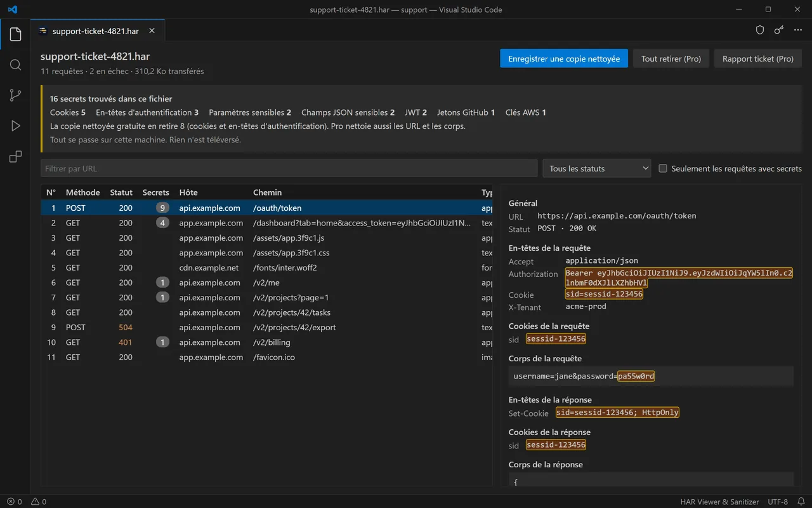The width and height of the screenshot is (812, 508).
Task: Select the /v2/projects/42/export request row
Action: 266,327
